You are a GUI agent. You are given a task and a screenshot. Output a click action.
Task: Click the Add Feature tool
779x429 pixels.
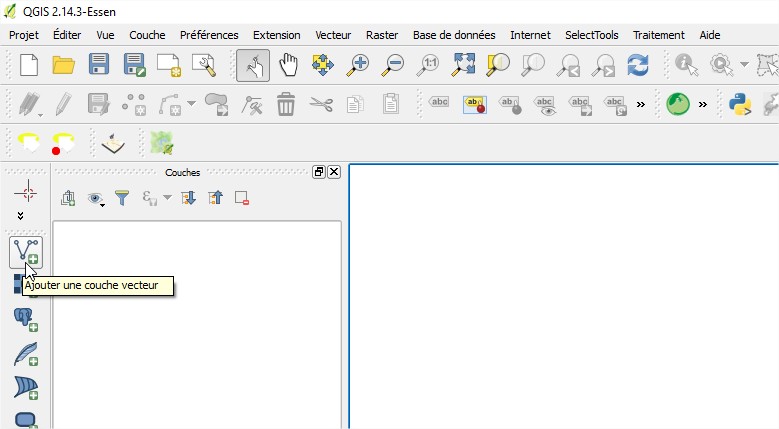coord(134,105)
